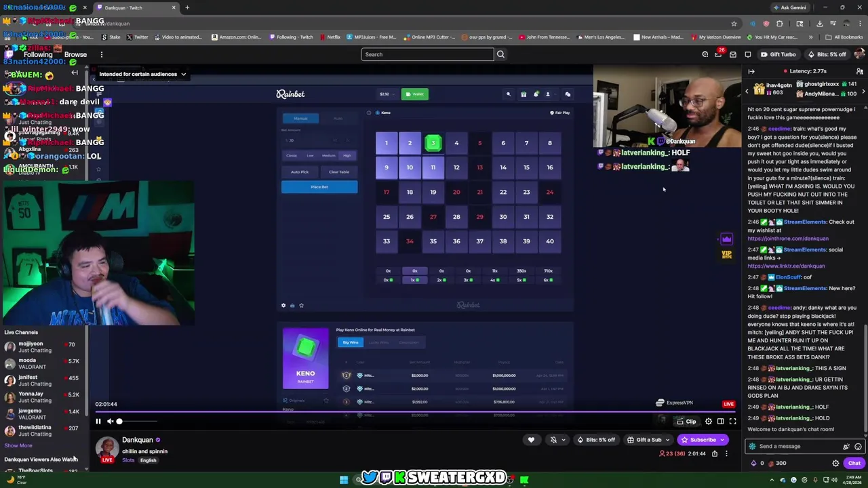Collapse the left sidebar
This screenshot has width=868, height=488.
75,73
